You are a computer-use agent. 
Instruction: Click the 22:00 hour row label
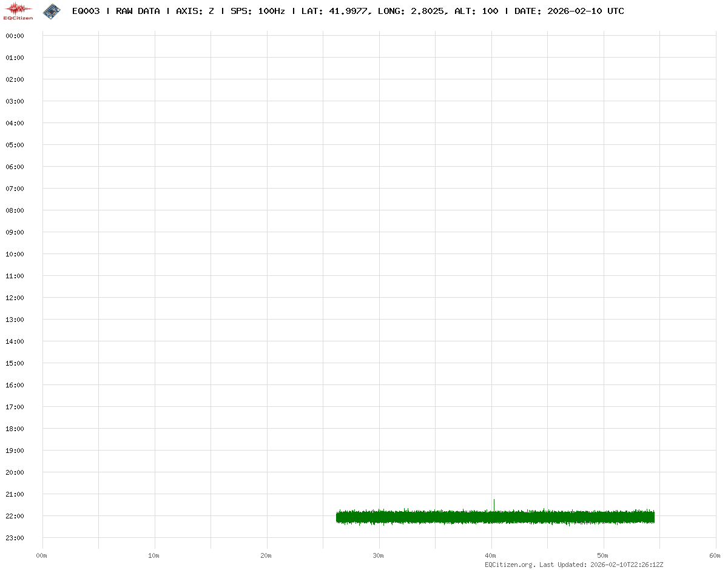pyautogui.click(x=15, y=516)
